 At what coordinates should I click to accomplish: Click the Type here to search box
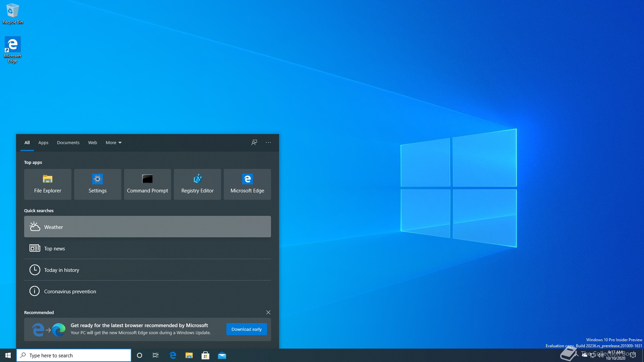[x=74, y=355]
